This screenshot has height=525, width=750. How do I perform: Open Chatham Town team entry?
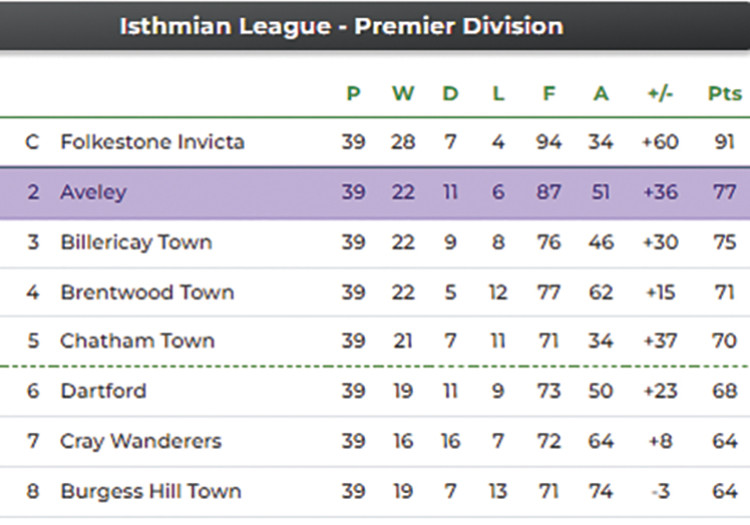pyautogui.click(x=137, y=341)
